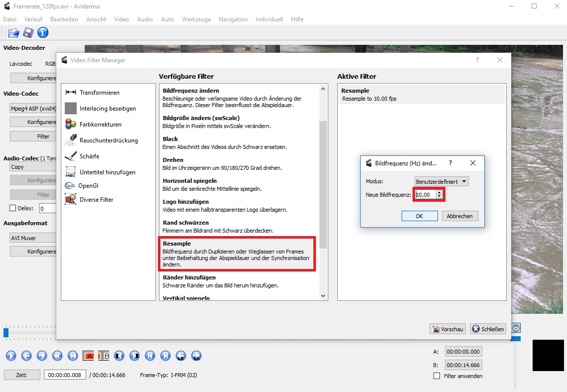Set selection marker A

(x=89, y=356)
